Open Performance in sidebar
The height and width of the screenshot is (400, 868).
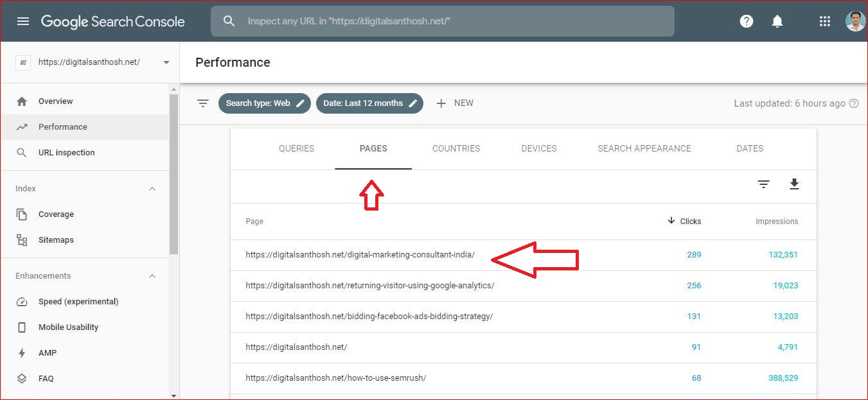point(84,127)
